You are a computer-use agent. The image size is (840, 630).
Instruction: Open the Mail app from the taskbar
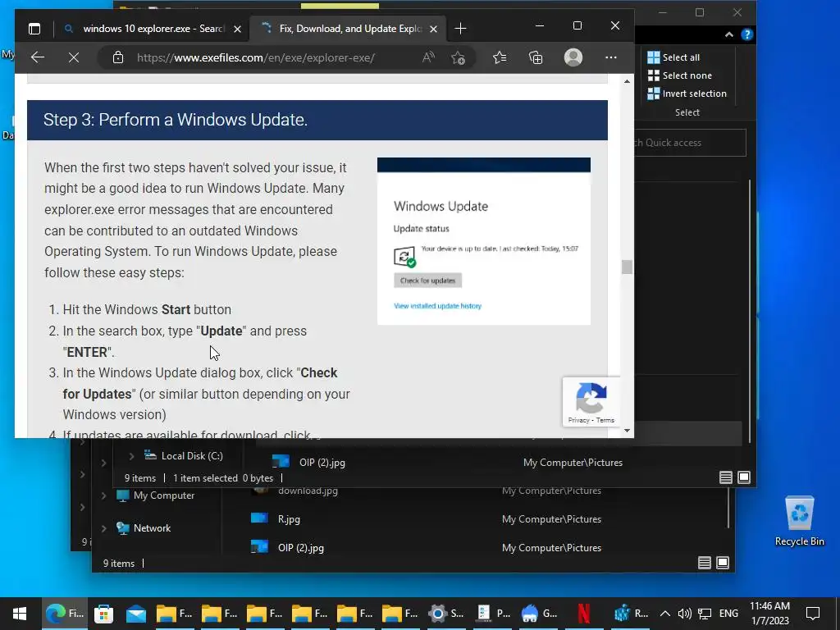coord(136,614)
